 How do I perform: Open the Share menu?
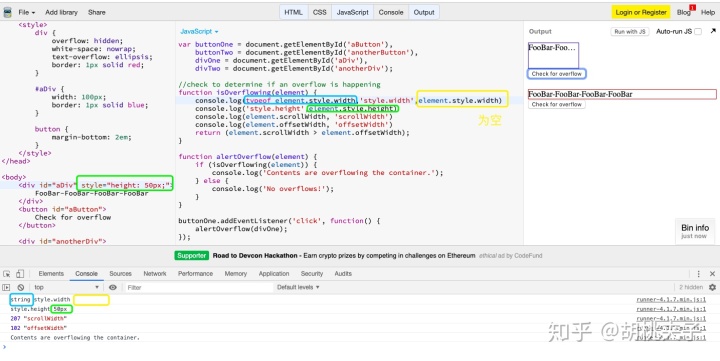tap(96, 12)
